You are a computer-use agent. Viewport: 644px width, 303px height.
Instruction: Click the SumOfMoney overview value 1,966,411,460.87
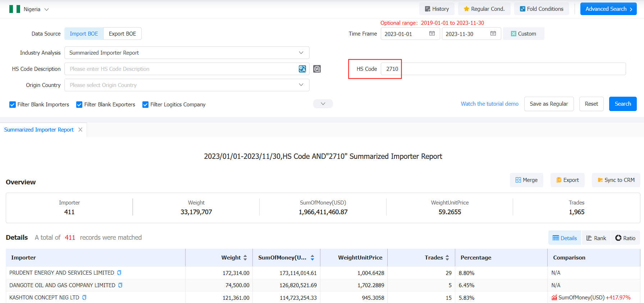[x=323, y=212]
